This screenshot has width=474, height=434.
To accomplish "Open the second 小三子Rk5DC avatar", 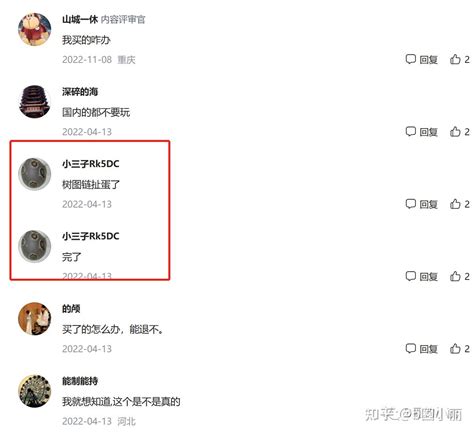I will 34,246.
